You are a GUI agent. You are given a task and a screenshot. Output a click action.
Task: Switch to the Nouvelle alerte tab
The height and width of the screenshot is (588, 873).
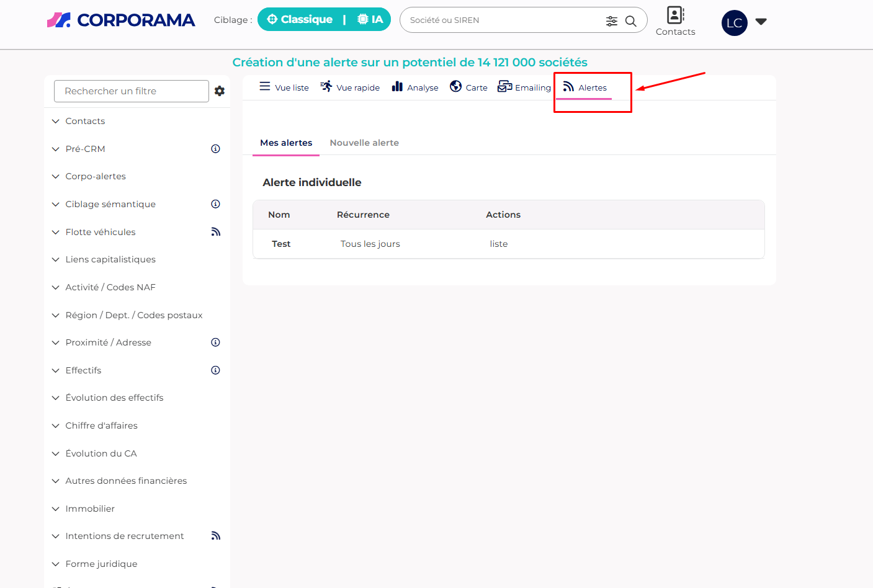pos(364,143)
